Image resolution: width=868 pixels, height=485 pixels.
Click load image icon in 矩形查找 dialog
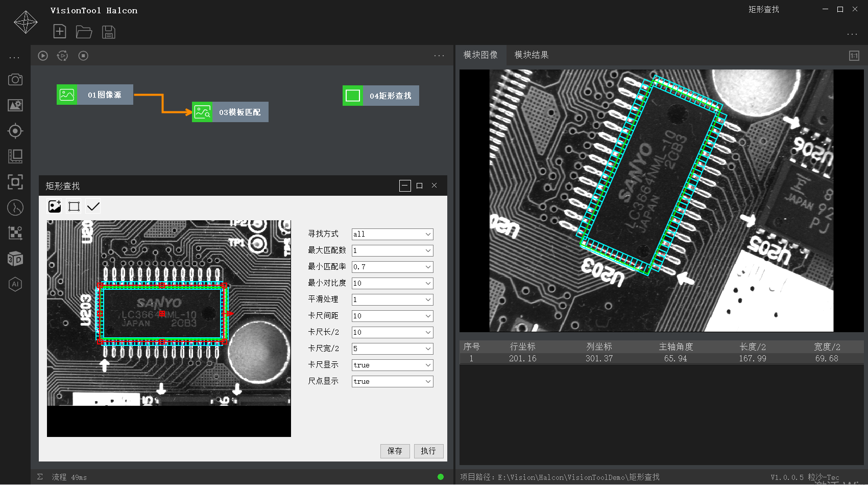coord(55,206)
